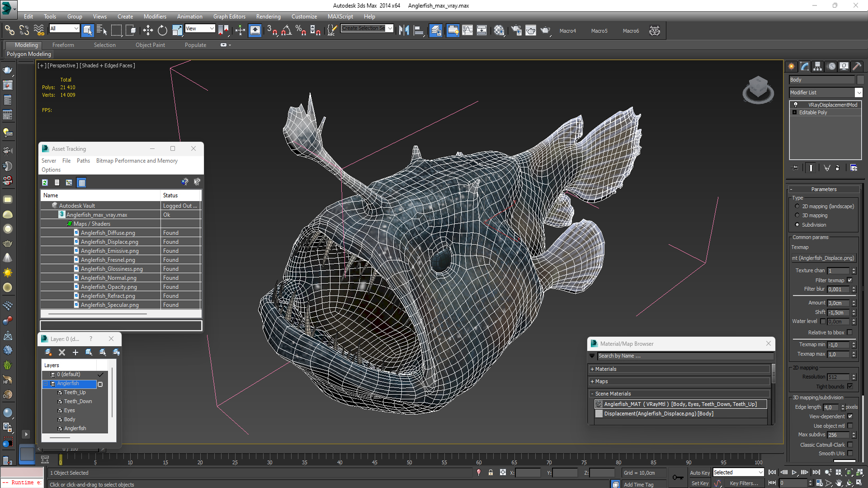Click the Polygon Modeling tab
Image resolution: width=868 pixels, height=488 pixels.
coord(28,54)
